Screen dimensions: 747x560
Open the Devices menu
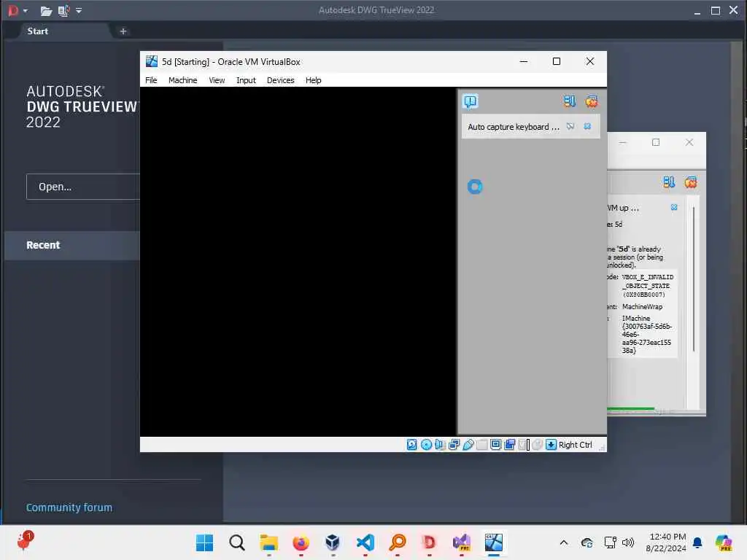pyautogui.click(x=280, y=80)
